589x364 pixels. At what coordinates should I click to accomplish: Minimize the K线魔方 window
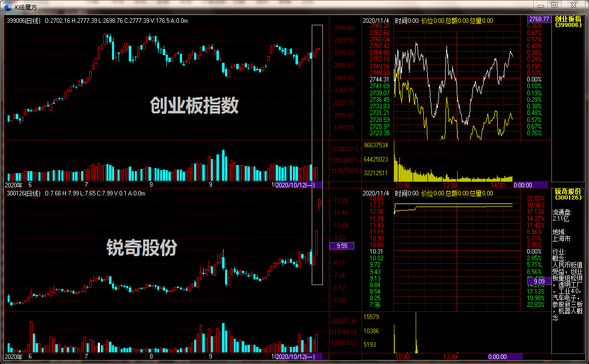(541, 6)
